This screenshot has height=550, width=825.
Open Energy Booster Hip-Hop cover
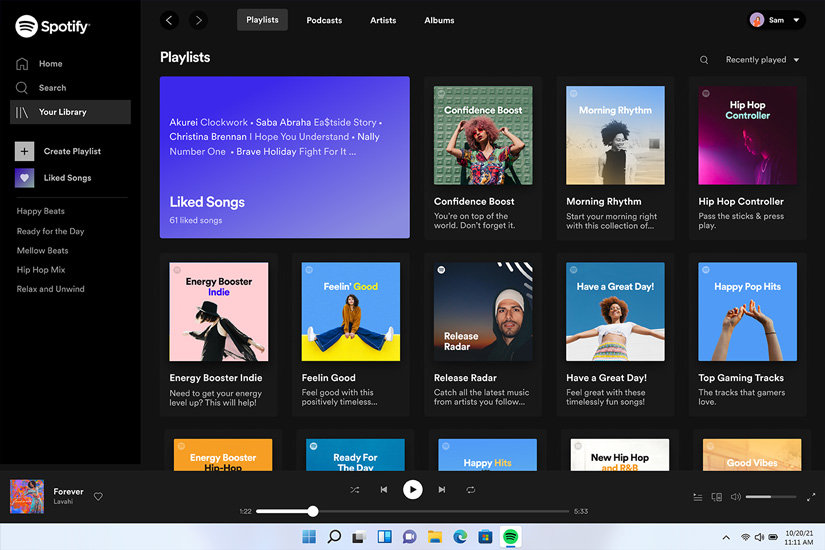tap(223, 455)
